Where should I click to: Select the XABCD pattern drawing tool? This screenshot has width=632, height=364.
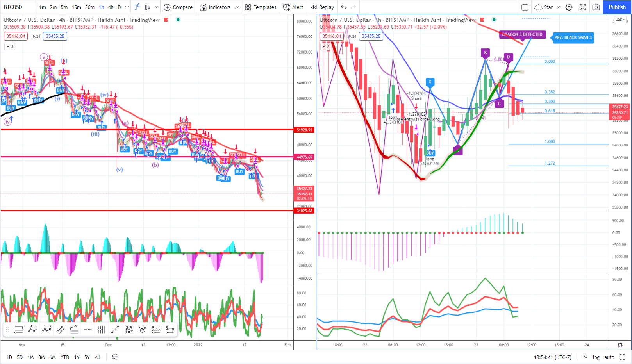click(129, 330)
